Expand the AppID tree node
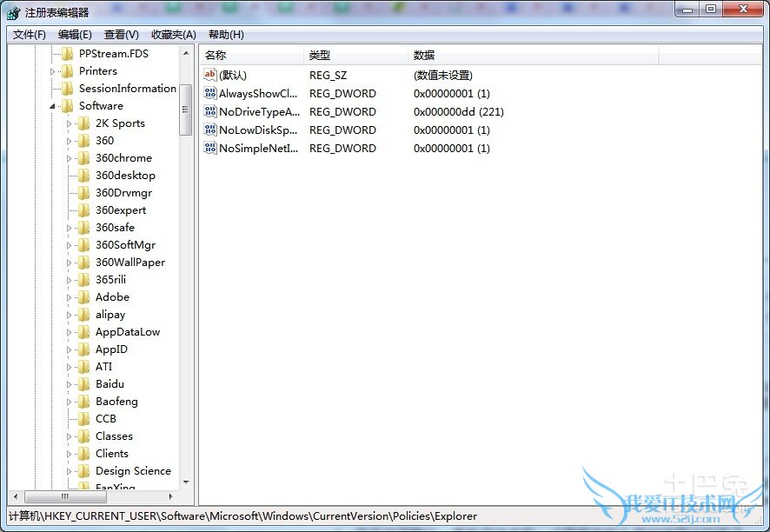This screenshot has width=770, height=532. click(x=70, y=349)
